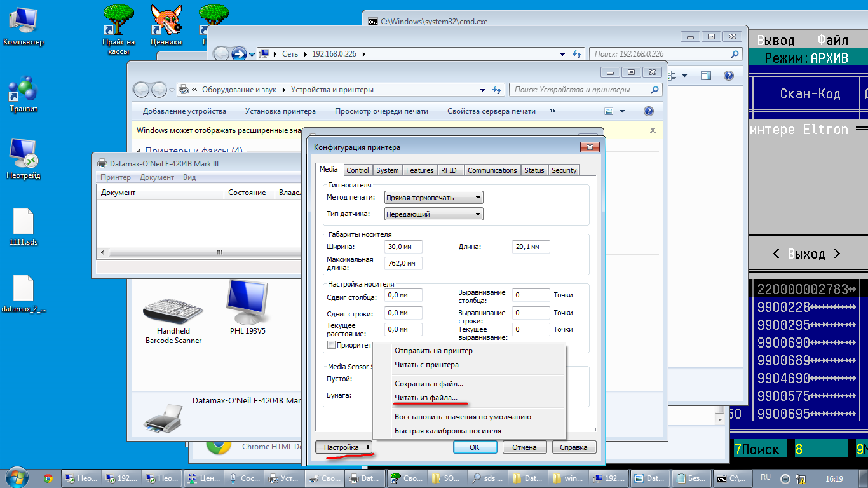Click the help icon in Devices window
The width and height of the screenshot is (868, 488).
649,111
